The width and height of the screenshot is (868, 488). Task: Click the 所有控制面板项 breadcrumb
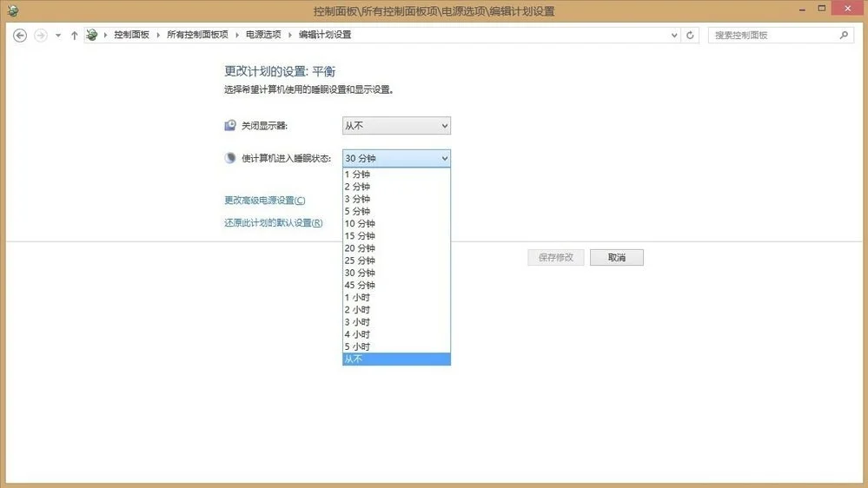[197, 35]
